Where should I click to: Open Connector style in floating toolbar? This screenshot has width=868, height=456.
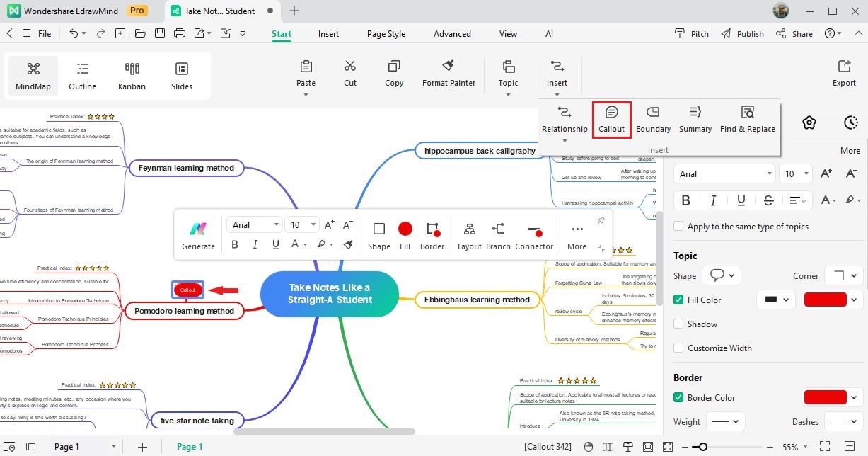[534, 236]
